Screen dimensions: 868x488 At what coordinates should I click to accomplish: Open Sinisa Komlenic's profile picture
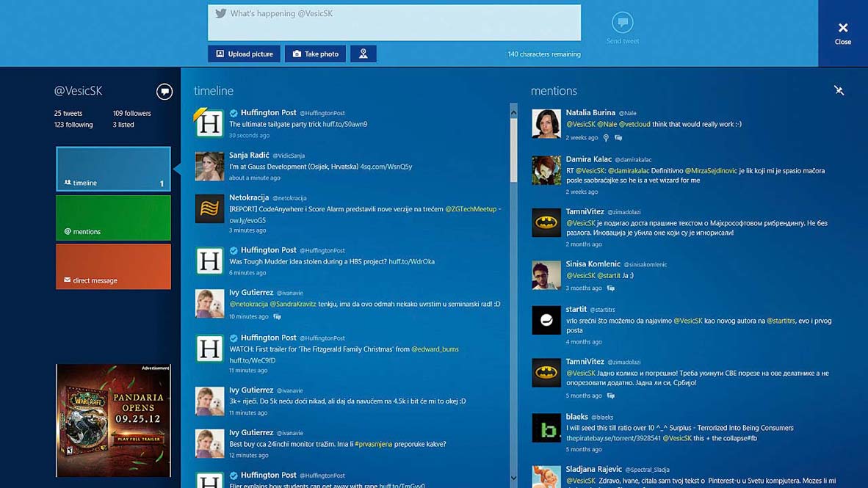(546, 275)
